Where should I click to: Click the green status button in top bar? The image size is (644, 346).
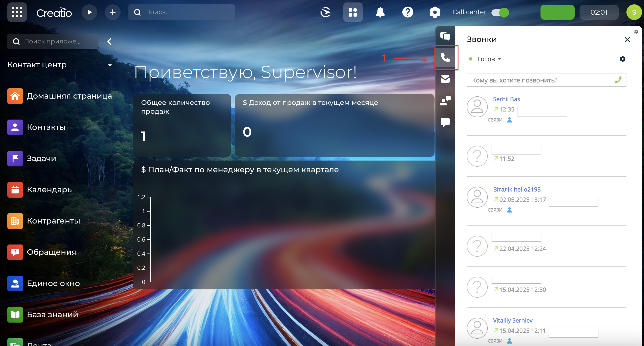(x=558, y=12)
